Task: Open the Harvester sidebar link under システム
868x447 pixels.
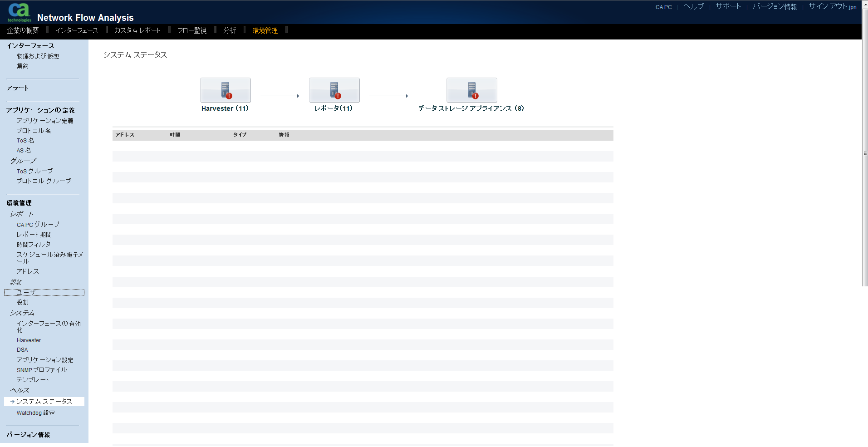Action: coord(29,340)
